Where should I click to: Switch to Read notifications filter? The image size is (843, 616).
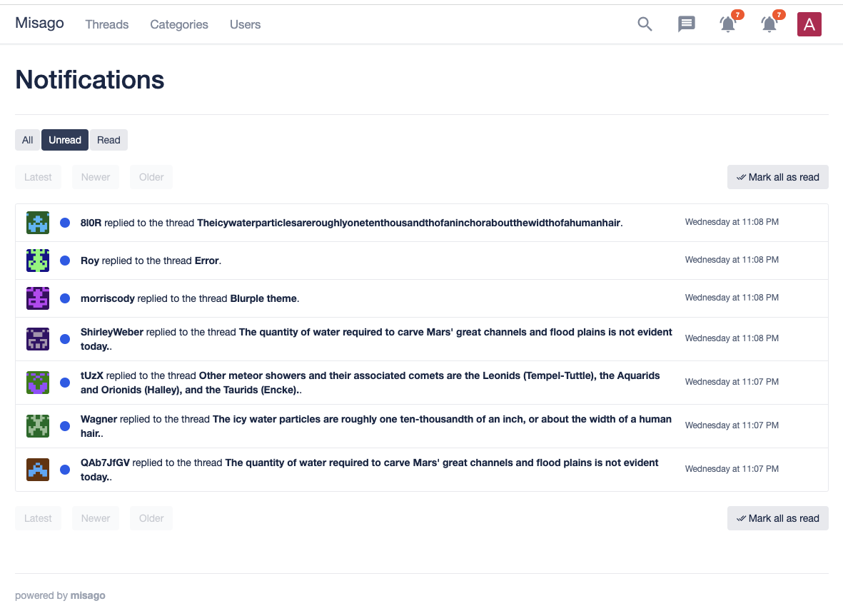[x=108, y=140]
